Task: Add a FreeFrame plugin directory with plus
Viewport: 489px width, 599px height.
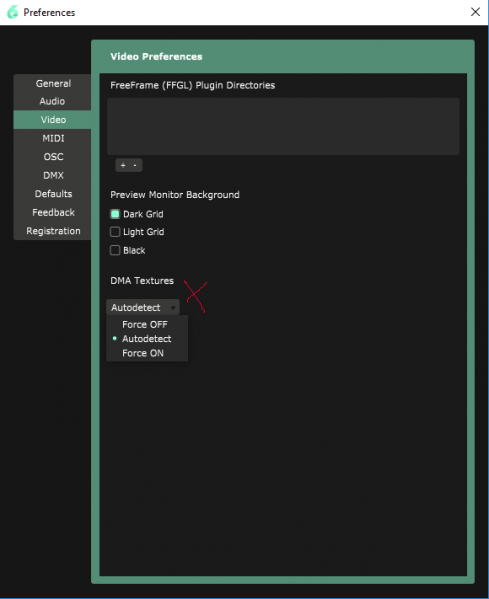Action: [x=123, y=165]
